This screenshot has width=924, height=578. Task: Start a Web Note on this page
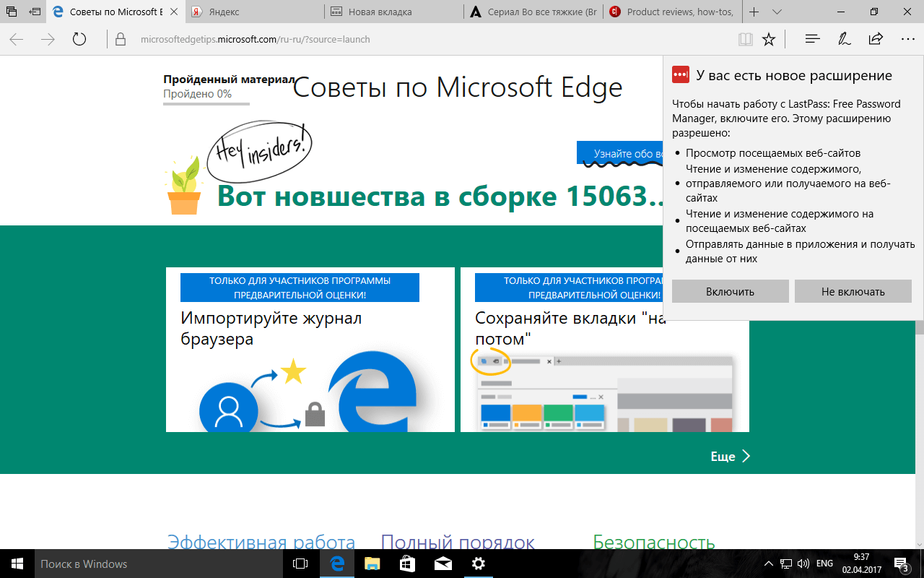pyautogui.click(x=843, y=39)
